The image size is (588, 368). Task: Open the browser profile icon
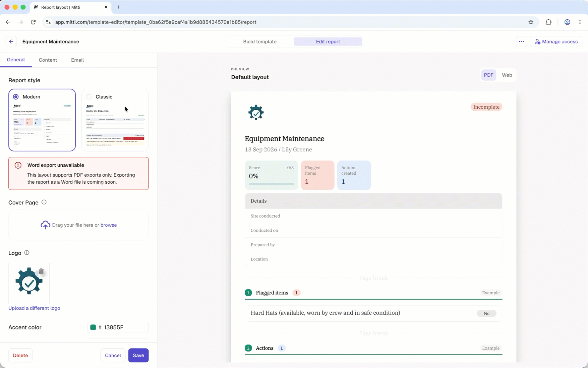point(567,22)
